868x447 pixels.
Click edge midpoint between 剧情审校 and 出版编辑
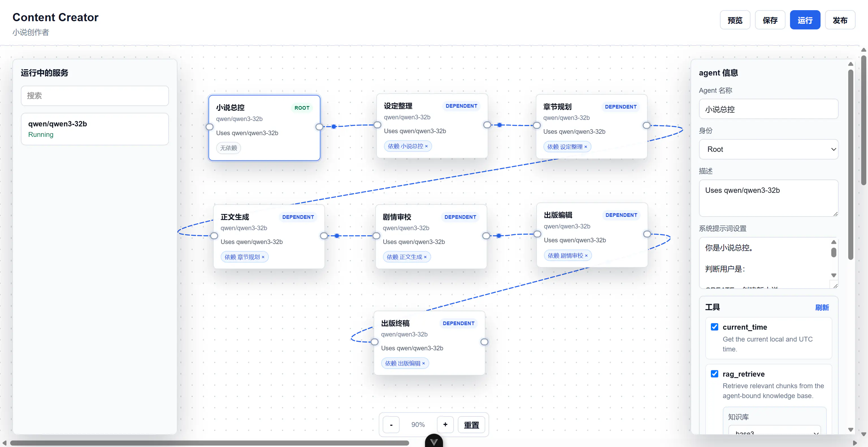499,236
